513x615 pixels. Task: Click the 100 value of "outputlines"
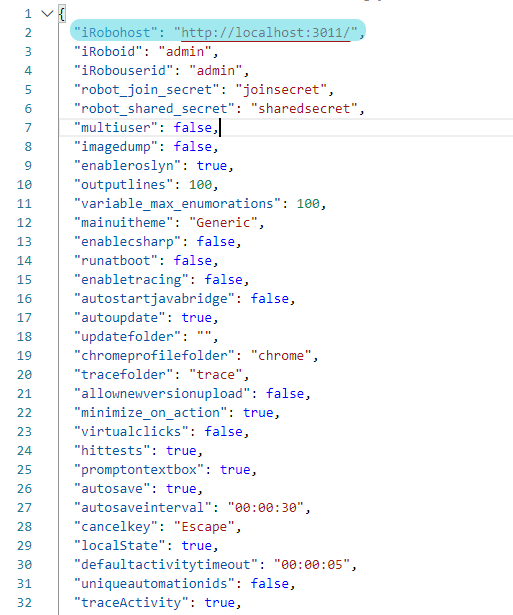pyautogui.click(x=200, y=185)
